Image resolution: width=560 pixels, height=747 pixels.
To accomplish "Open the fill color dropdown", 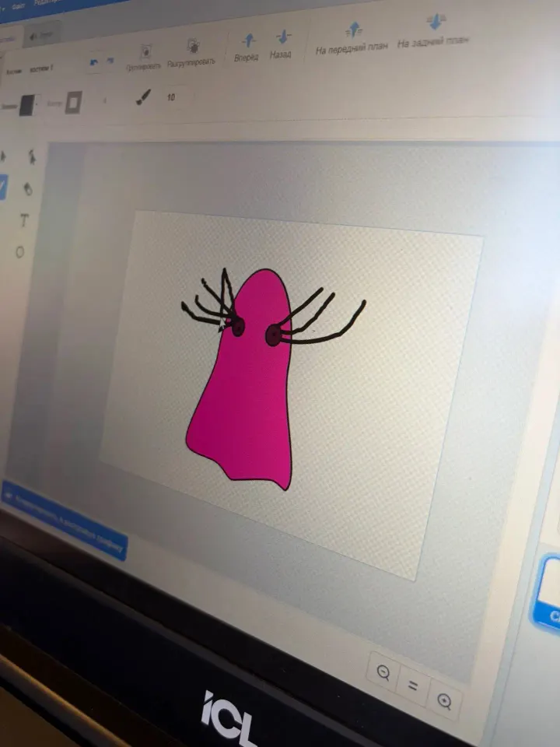I will click(x=27, y=105).
